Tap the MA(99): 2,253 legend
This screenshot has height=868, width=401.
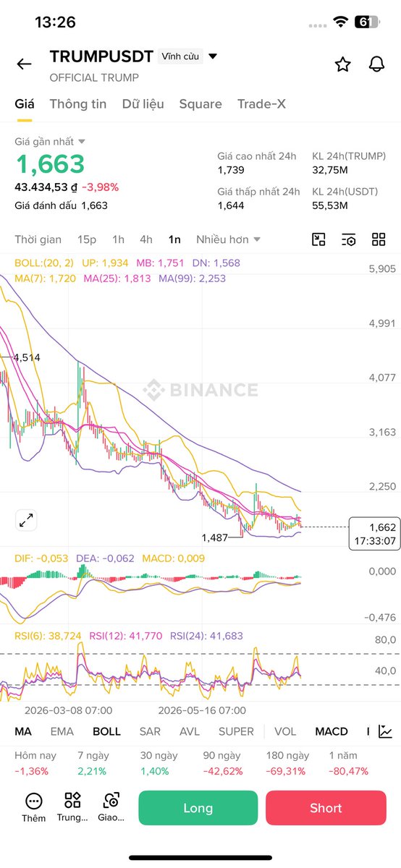[193, 278]
